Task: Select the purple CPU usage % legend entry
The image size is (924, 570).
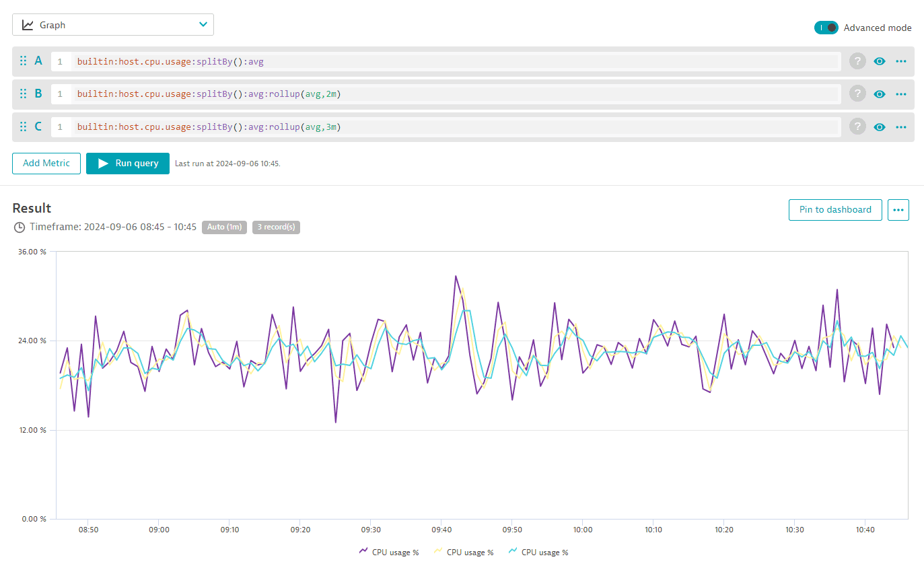Action: click(x=389, y=552)
